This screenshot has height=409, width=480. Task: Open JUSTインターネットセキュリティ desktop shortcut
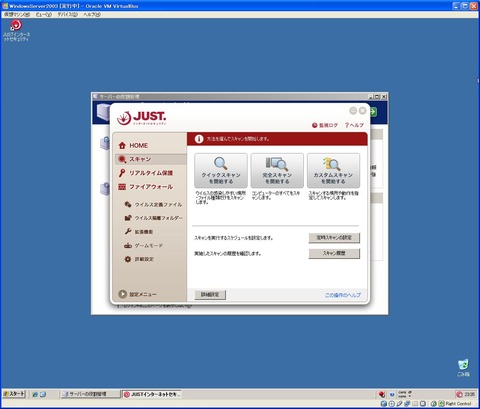point(16,31)
